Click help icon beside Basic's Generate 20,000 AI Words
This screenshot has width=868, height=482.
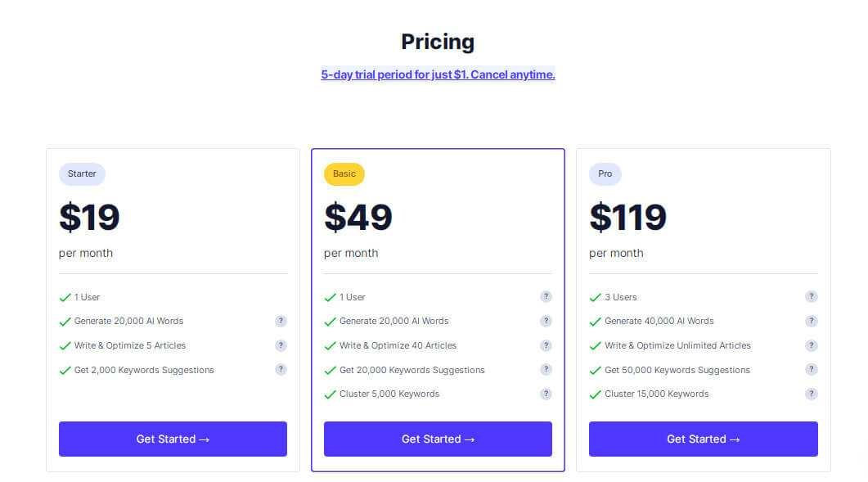click(546, 321)
